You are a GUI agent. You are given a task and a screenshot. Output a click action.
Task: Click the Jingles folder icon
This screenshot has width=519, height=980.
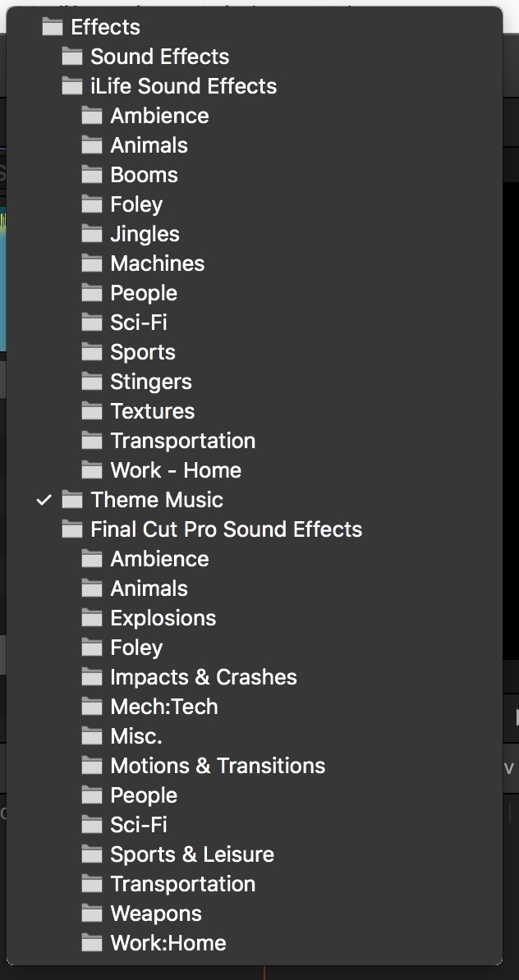click(x=92, y=234)
